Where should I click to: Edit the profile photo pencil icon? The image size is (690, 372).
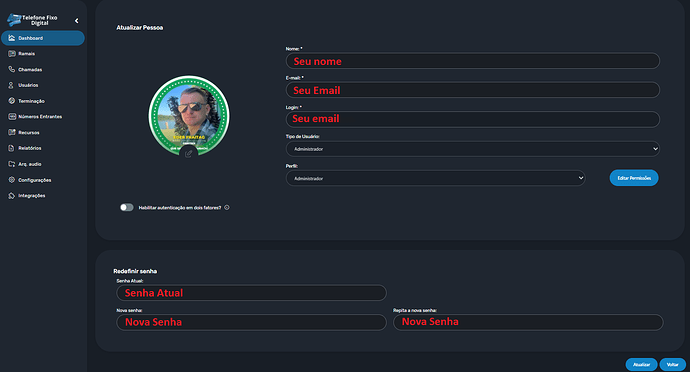(x=189, y=153)
